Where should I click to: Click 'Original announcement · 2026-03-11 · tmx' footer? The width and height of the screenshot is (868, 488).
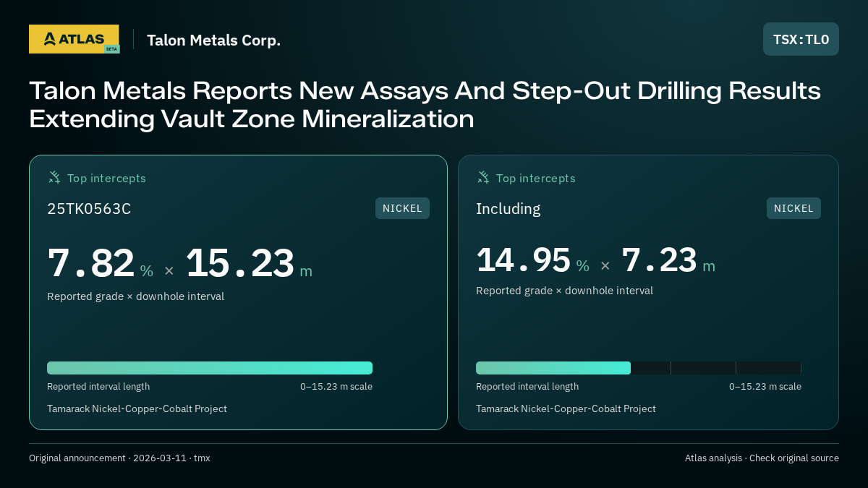click(x=119, y=458)
